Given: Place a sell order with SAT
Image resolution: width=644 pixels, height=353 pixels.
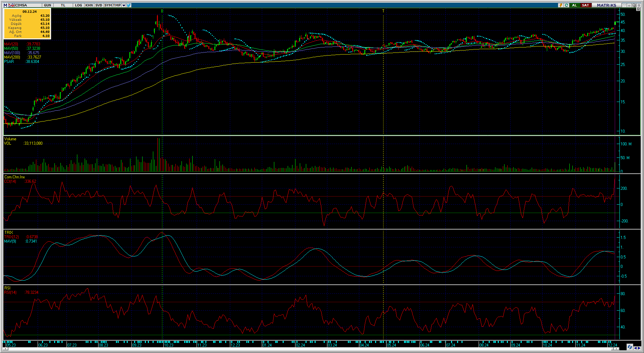Looking at the screenshot, I should click(x=586, y=5).
